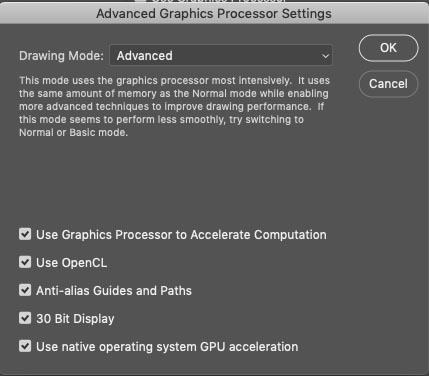Toggle the native operating system GPU acceleration checkbox
Image resolution: width=429 pixels, height=376 pixels.
coord(25,346)
